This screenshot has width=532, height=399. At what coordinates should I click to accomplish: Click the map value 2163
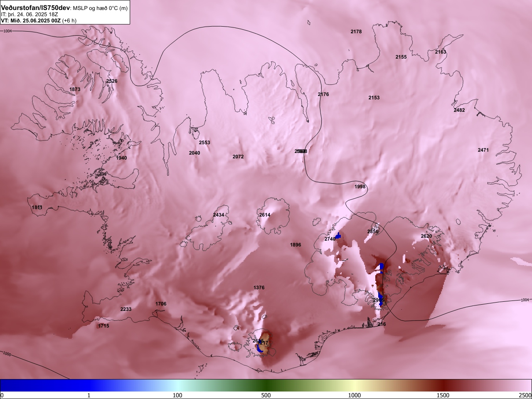click(441, 52)
